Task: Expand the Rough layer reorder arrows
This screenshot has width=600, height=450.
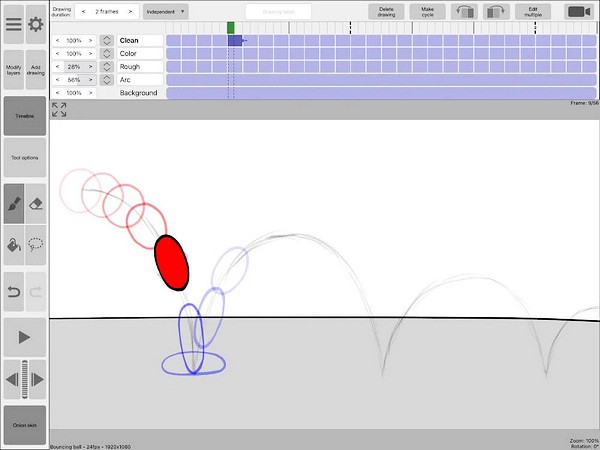Action: [x=106, y=67]
